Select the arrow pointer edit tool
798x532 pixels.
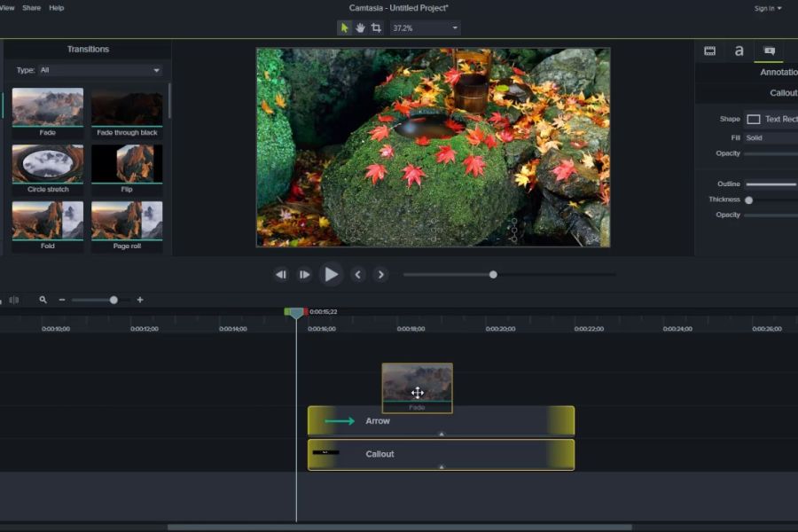click(345, 28)
